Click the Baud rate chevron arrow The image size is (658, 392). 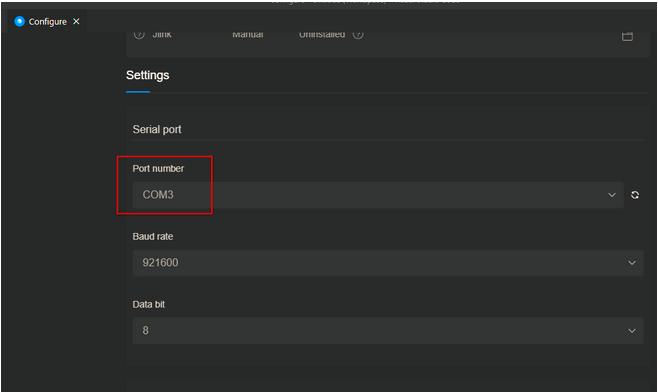[632, 263]
